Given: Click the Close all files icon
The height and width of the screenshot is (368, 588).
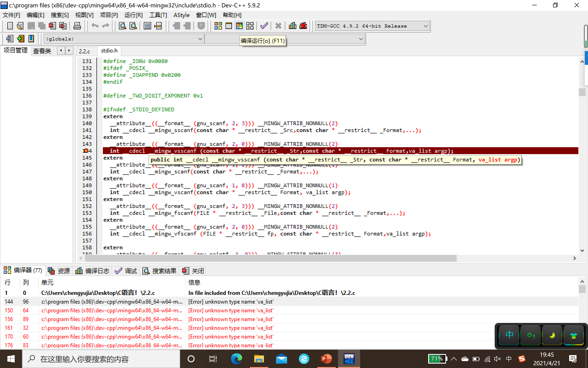Looking at the screenshot, I should click(63, 26).
